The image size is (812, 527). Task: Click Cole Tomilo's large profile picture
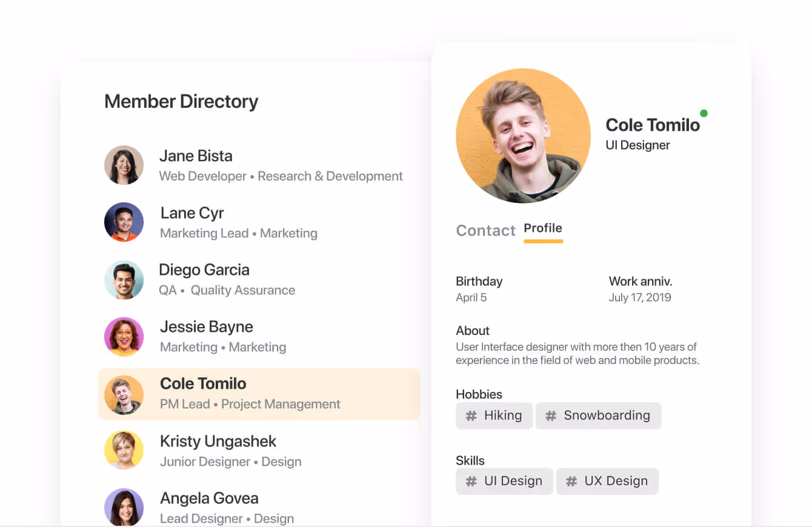(523, 135)
